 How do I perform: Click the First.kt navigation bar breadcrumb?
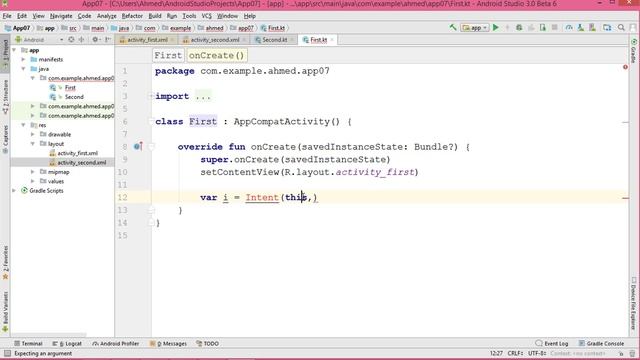(273, 28)
